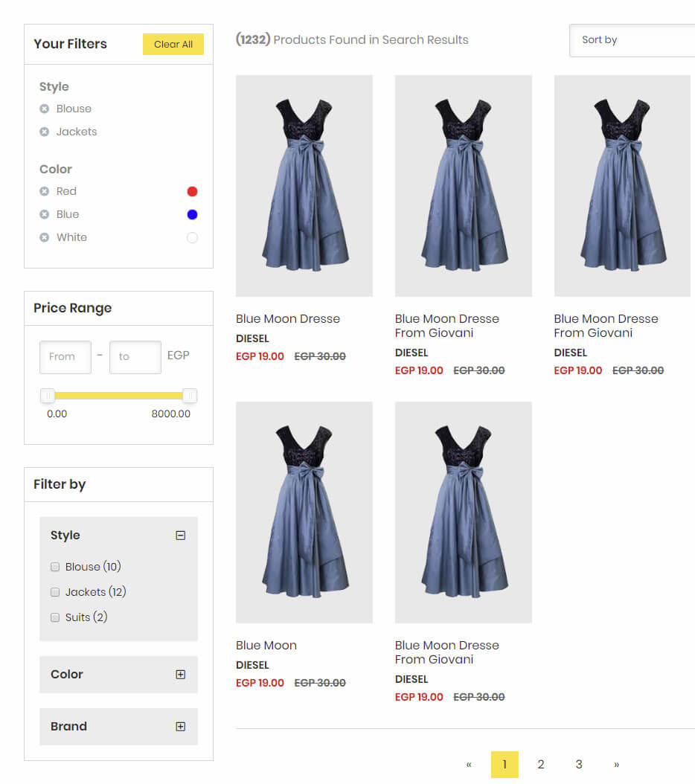
Task: Click the white color swatch
Action: coord(192,237)
